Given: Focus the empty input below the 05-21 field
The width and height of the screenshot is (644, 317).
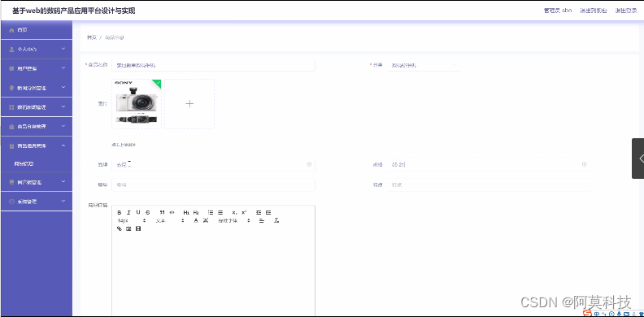Looking at the screenshot, I should 489,185.
